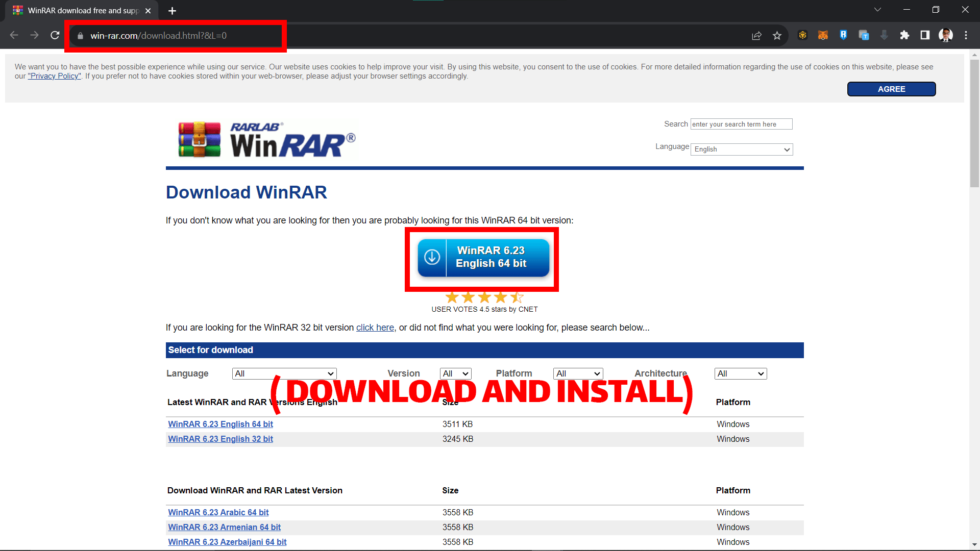The height and width of the screenshot is (551, 980).
Task: Click the AGREE cookies button
Action: pyautogui.click(x=891, y=89)
